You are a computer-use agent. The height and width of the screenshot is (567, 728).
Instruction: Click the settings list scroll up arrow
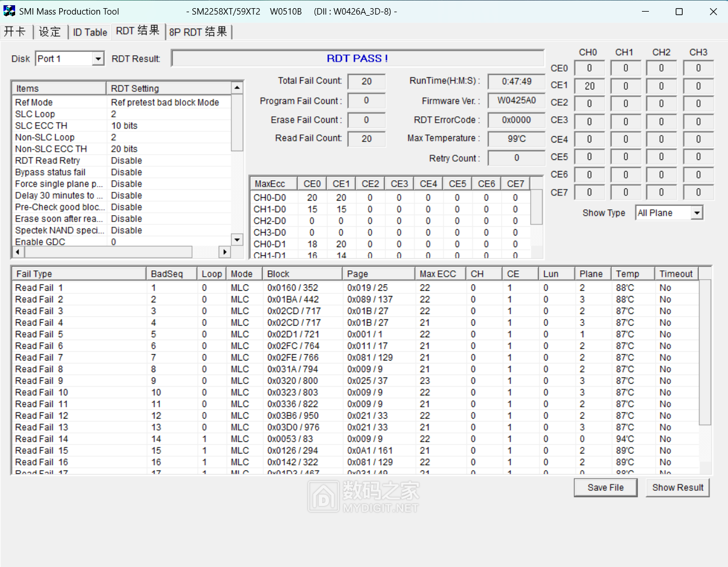coord(237,88)
